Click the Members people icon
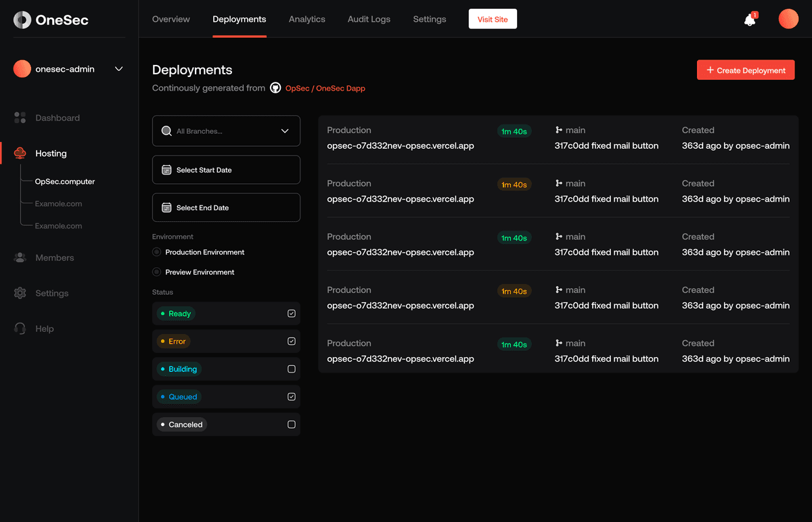Viewport: 812px width, 522px height. pyautogui.click(x=20, y=258)
